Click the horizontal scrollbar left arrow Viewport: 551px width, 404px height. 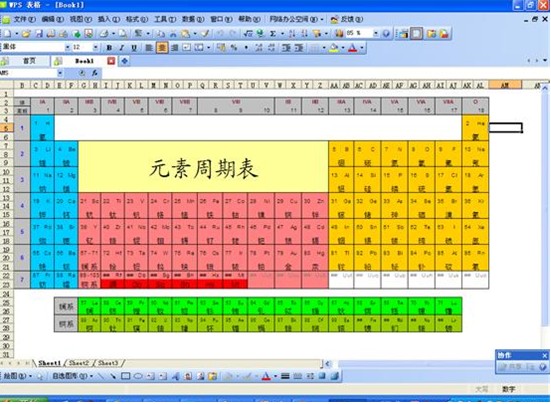tap(328, 364)
